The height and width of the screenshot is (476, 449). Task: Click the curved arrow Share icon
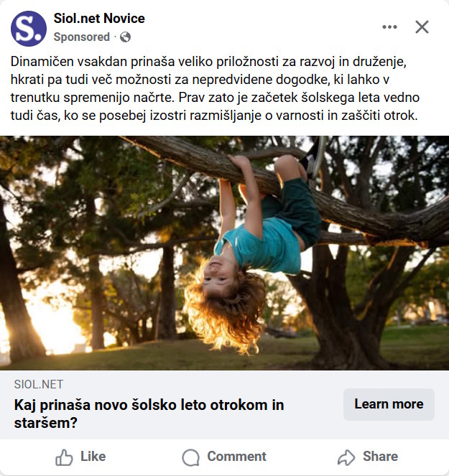(346, 457)
